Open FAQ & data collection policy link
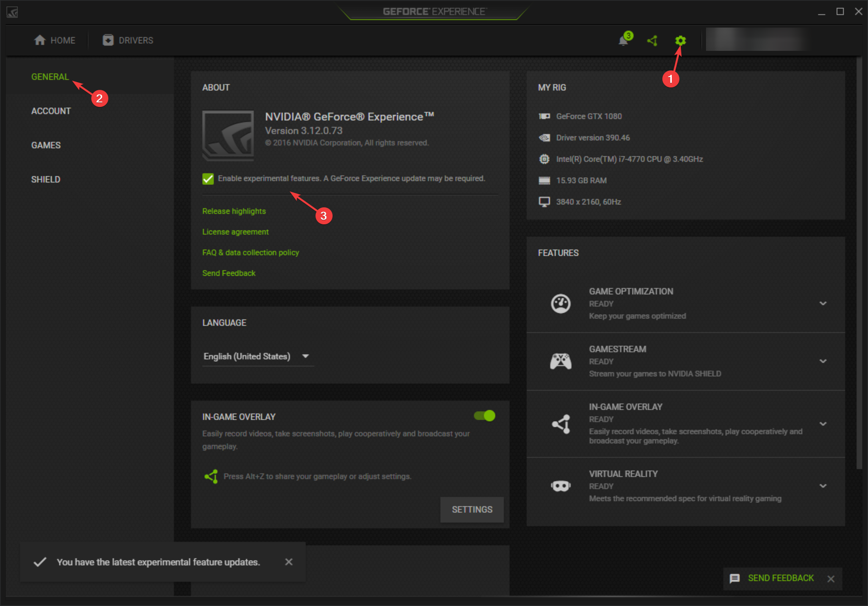868x606 pixels. tap(251, 252)
